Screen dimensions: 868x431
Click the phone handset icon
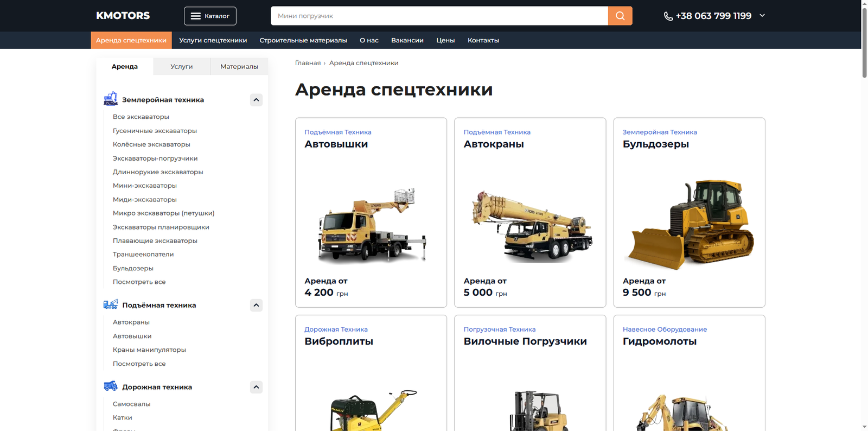click(x=668, y=16)
